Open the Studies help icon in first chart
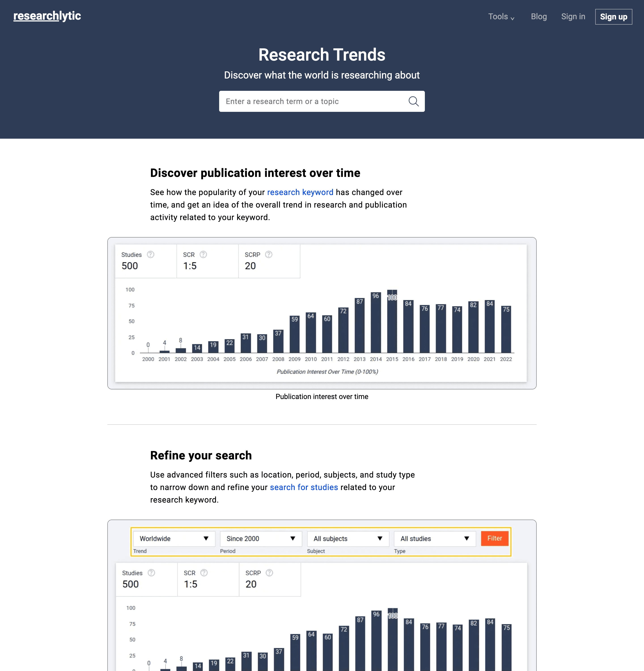The width and height of the screenshot is (644, 671). [x=150, y=254]
